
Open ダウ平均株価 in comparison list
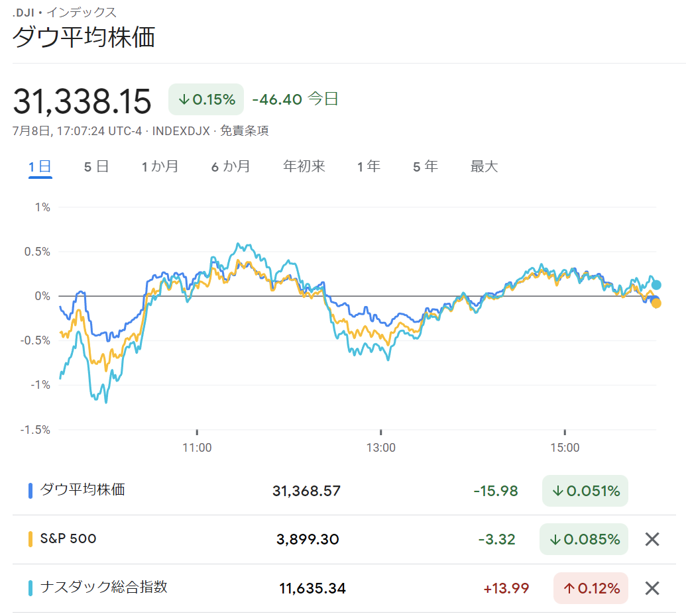coord(83,489)
